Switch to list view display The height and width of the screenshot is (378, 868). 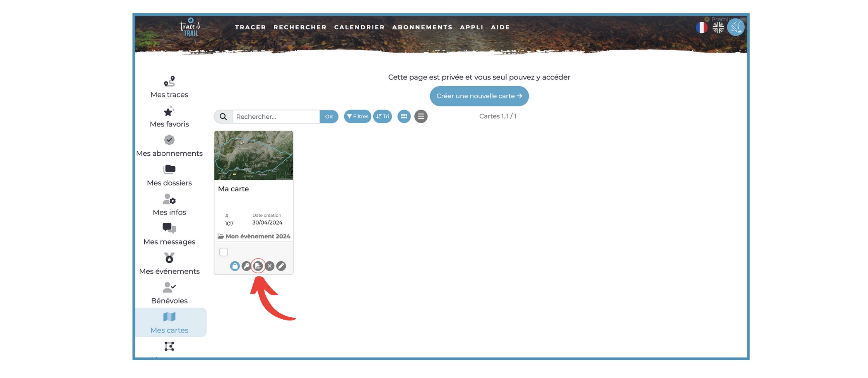pyautogui.click(x=421, y=116)
